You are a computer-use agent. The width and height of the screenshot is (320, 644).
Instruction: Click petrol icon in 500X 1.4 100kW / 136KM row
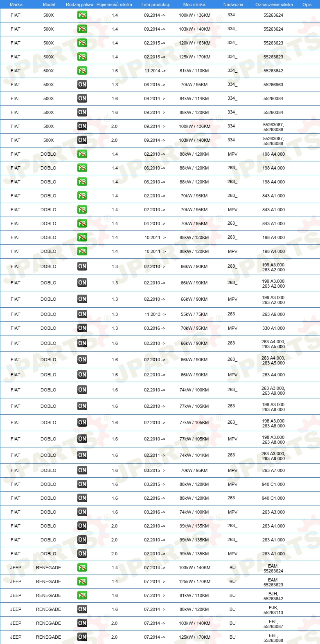point(82,15)
